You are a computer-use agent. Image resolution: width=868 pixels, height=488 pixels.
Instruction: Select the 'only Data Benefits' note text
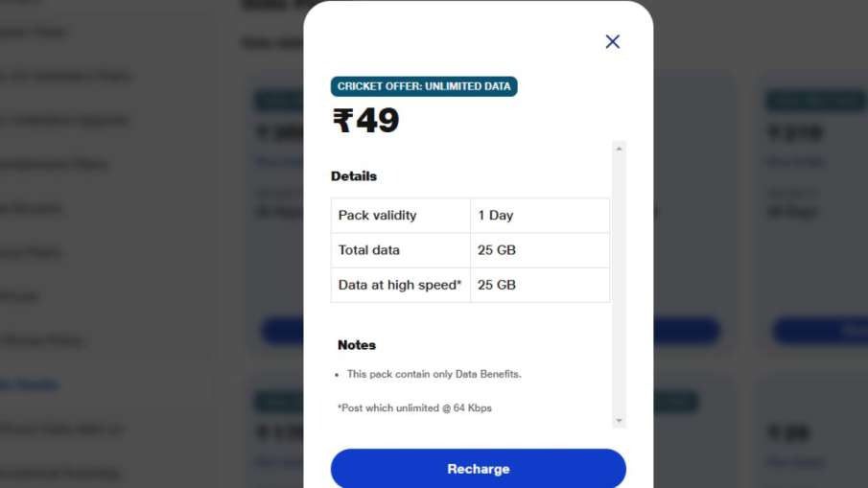[477, 374]
